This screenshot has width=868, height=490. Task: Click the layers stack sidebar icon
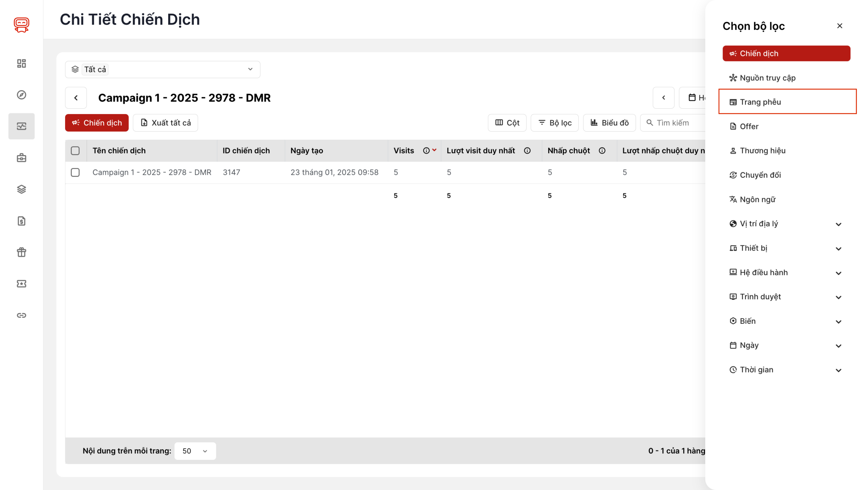pos(21,189)
